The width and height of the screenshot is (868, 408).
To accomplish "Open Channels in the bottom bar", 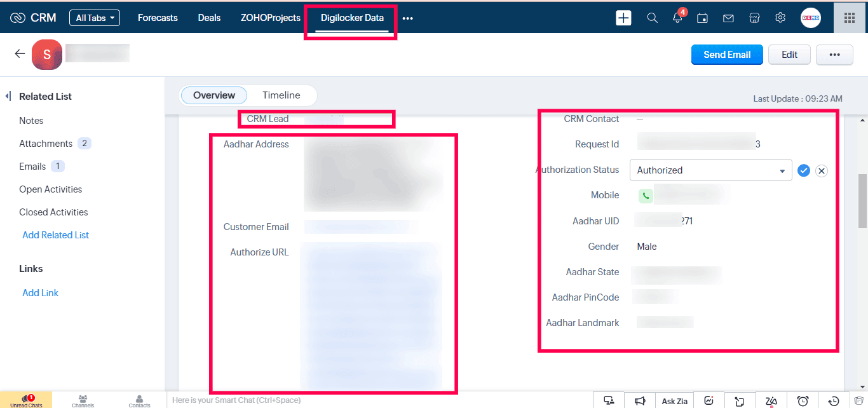I will [83, 400].
